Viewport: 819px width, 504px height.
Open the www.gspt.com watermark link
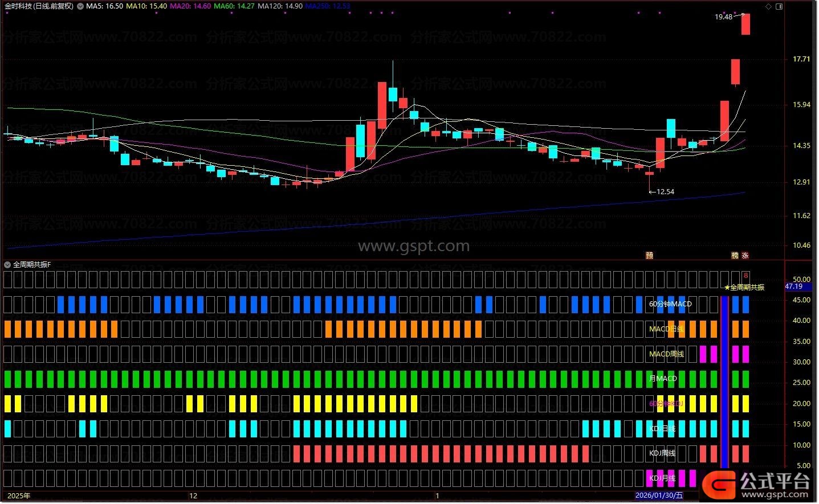click(414, 246)
